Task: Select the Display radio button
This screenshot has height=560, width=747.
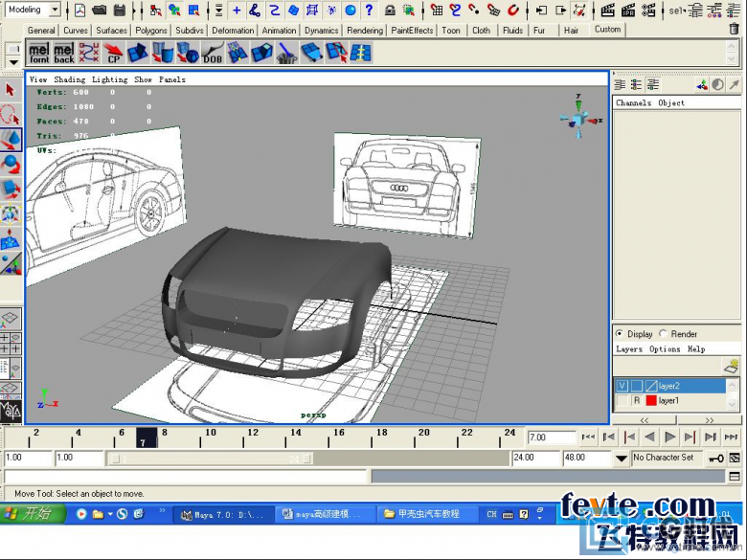Action: (620, 334)
